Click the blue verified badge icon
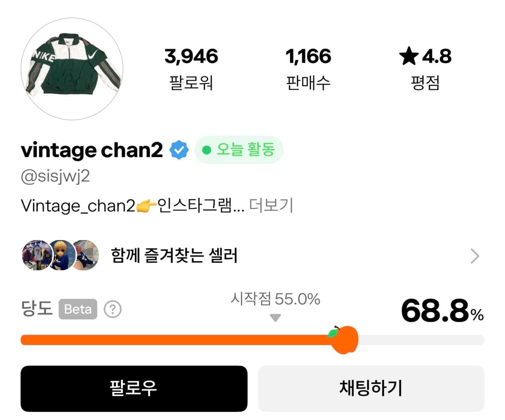This screenshot has height=420, width=505. [179, 150]
